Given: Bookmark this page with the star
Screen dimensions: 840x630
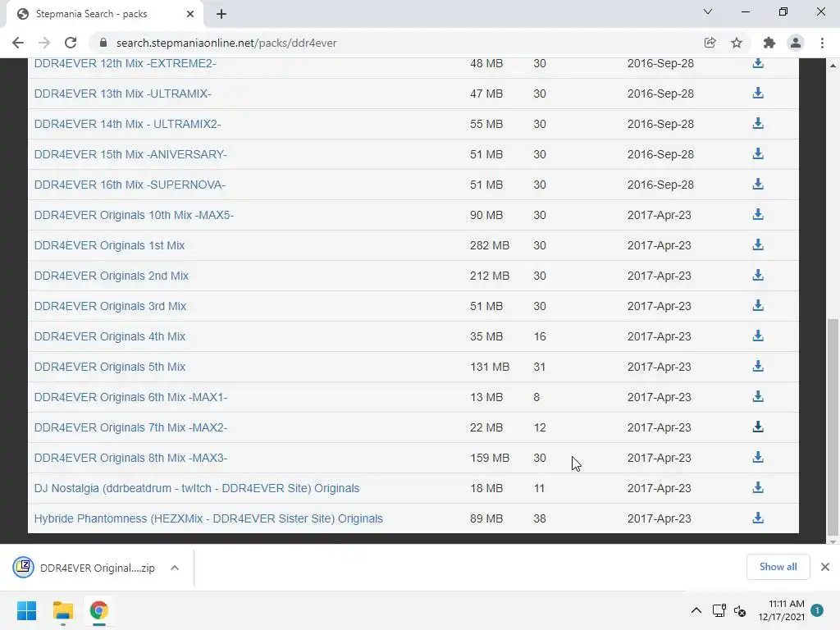Looking at the screenshot, I should pos(737,43).
